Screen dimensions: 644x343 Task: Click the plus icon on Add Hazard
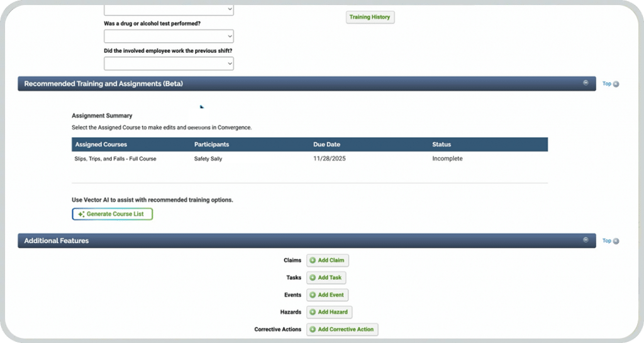[313, 312]
